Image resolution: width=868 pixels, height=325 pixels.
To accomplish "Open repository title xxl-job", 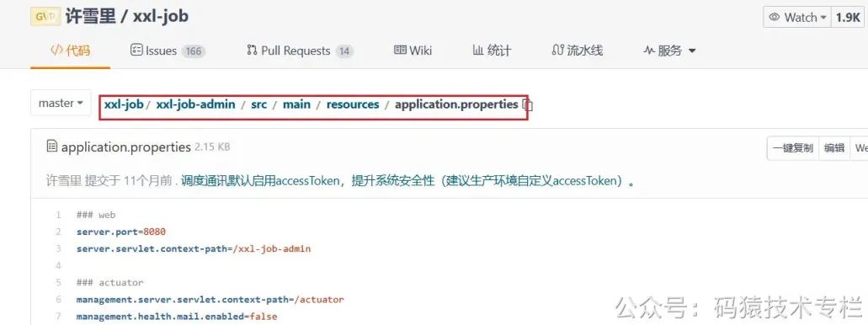I will tap(161, 16).
